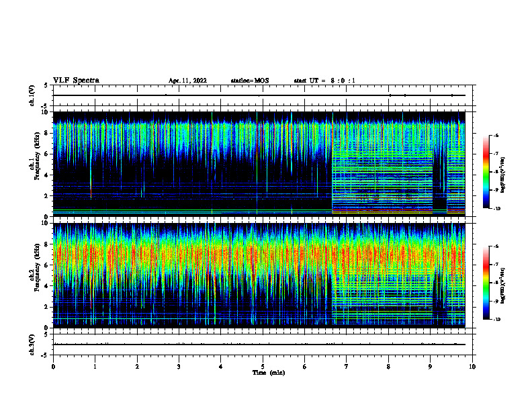Click the "5" tick on ch.1(V) axis
Image resolution: width=532 pixels, height=411 pixels.
(x=46, y=85)
